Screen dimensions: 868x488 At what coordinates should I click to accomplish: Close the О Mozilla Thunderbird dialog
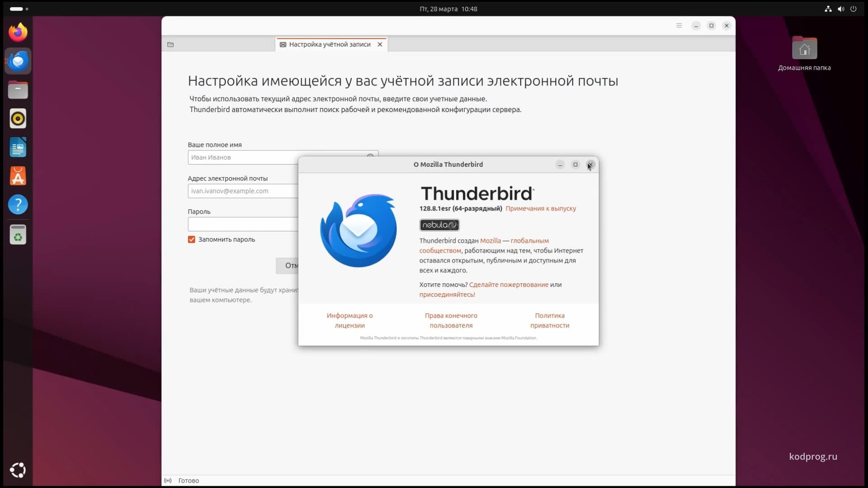590,164
